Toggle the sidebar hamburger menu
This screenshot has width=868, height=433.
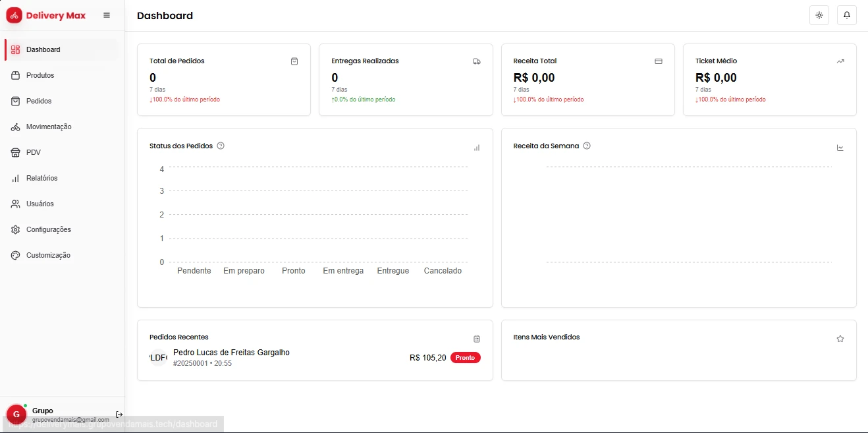(107, 15)
